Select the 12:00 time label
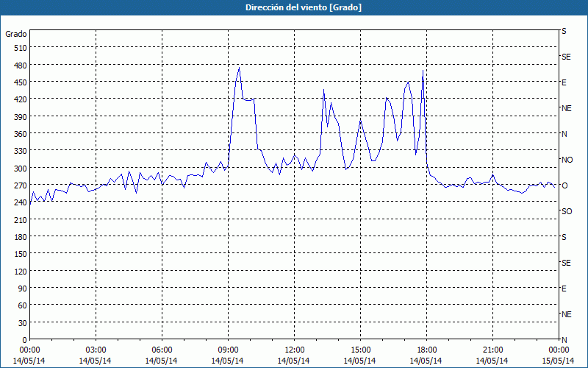 [295, 350]
